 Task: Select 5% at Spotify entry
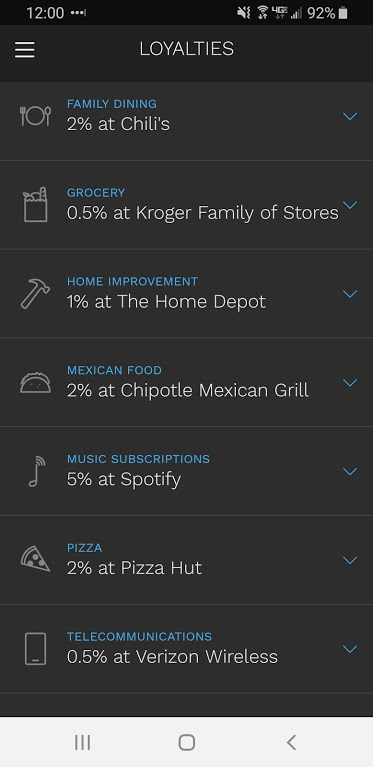(x=124, y=479)
